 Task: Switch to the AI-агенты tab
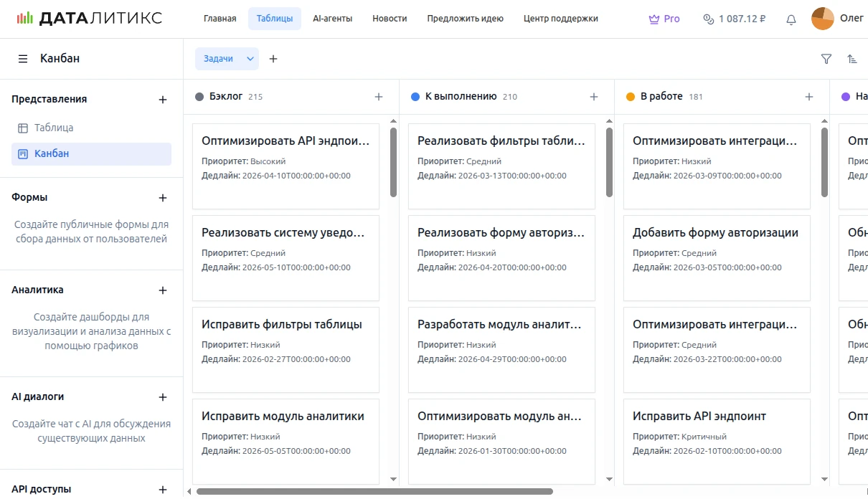(x=332, y=19)
